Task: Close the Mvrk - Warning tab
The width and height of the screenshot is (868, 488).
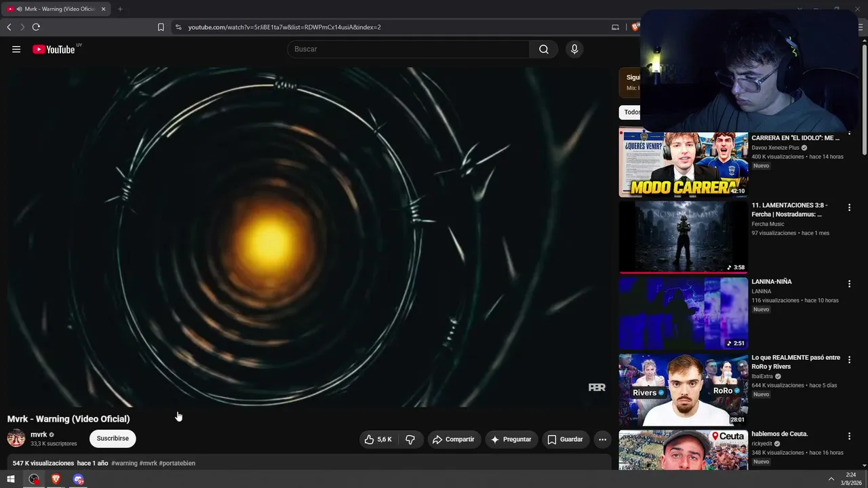Action: click(x=103, y=9)
